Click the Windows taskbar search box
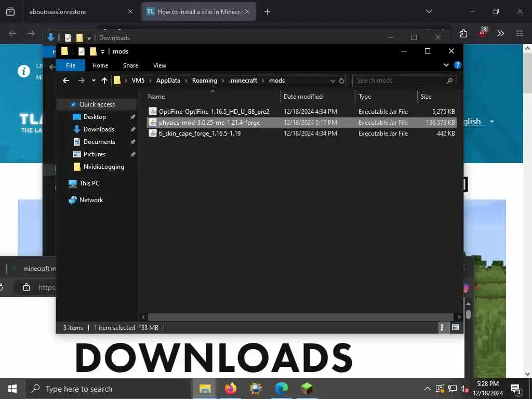Image resolution: width=532 pixels, height=399 pixels. pos(107,389)
